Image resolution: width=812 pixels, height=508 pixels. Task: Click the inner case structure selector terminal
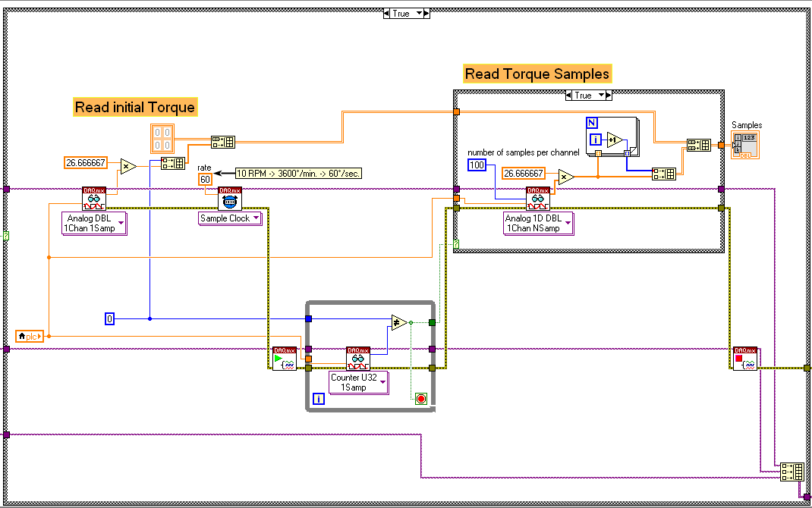coord(456,243)
